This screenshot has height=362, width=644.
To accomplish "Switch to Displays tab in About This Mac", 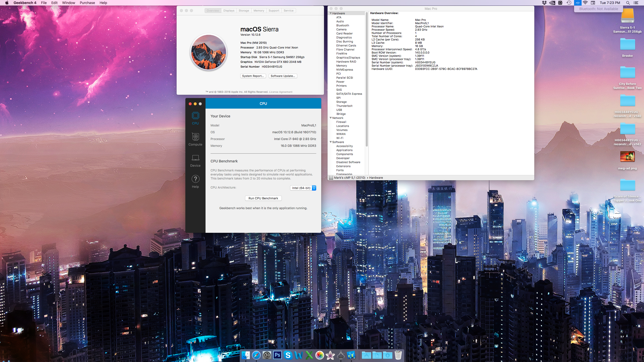I will 229,11.
